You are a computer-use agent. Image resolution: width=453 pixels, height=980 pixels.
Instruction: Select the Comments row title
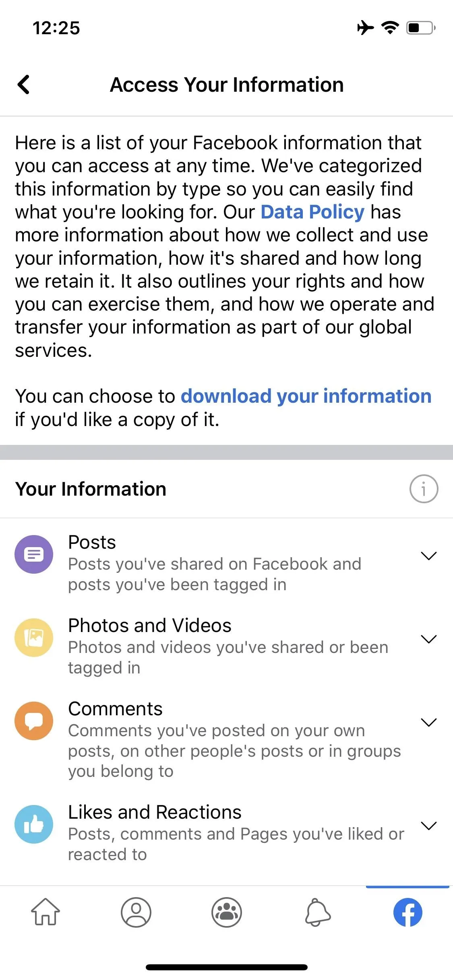[x=115, y=708]
